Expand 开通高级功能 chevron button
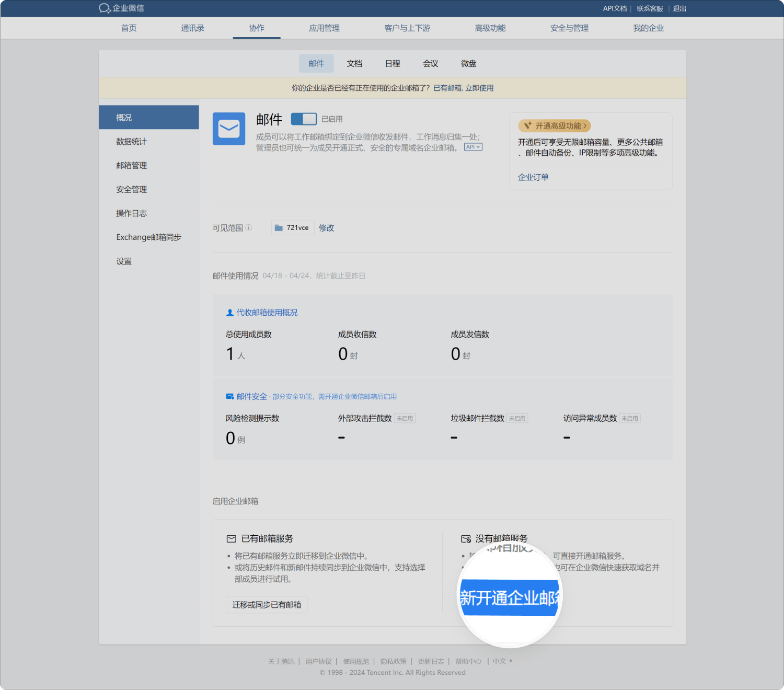784x690 pixels. tap(585, 126)
